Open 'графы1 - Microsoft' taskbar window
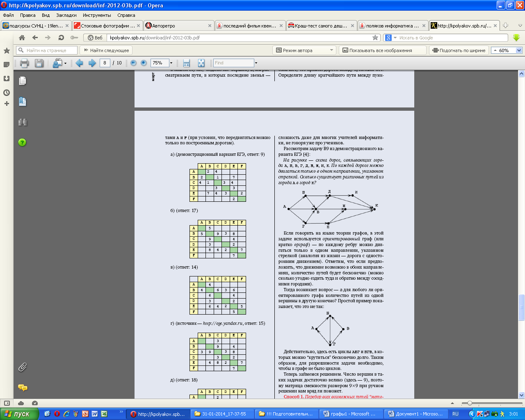 point(352,414)
